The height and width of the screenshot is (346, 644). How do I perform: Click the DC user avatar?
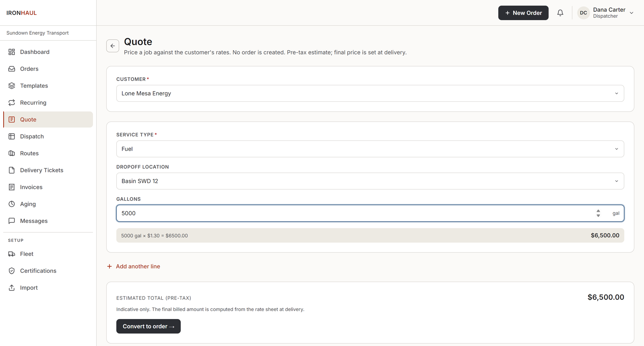(x=583, y=13)
